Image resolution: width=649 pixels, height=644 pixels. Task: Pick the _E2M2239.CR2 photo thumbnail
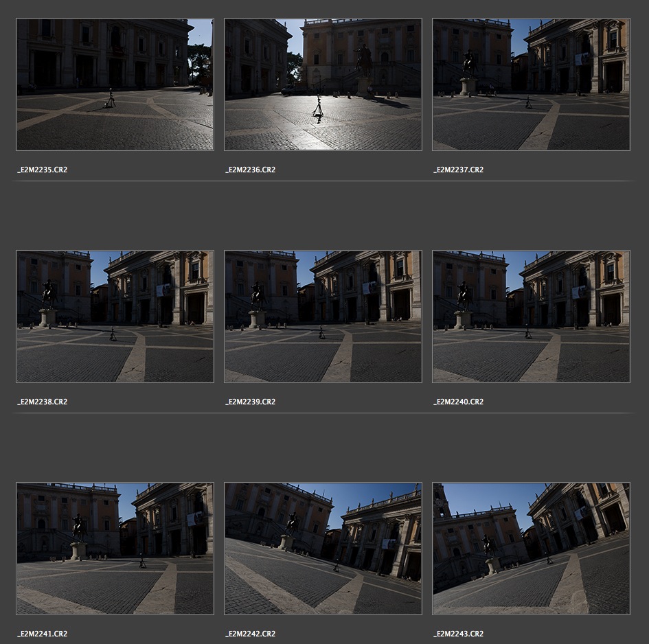pyautogui.click(x=323, y=317)
